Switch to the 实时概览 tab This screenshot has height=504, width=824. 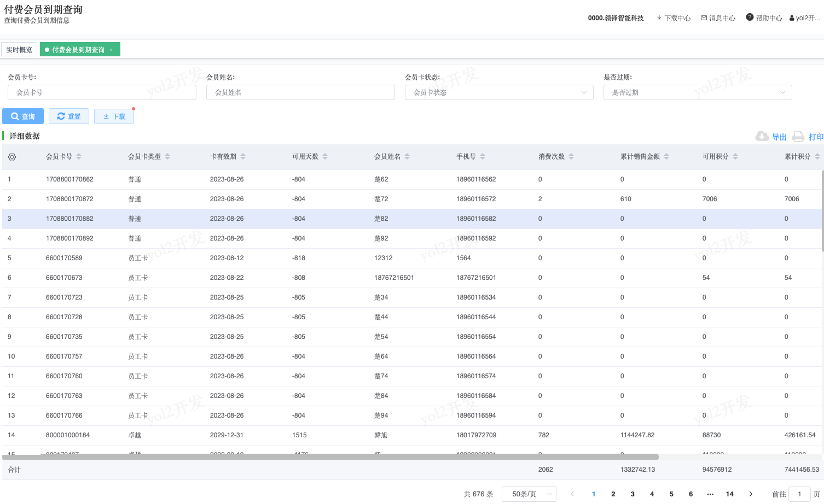click(x=19, y=50)
